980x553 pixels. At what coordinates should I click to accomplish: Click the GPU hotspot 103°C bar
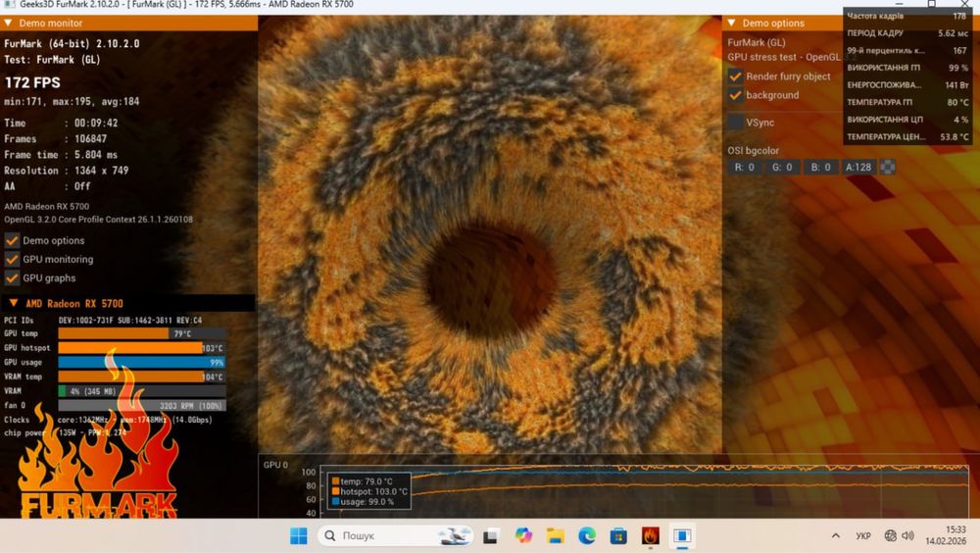pyautogui.click(x=142, y=348)
